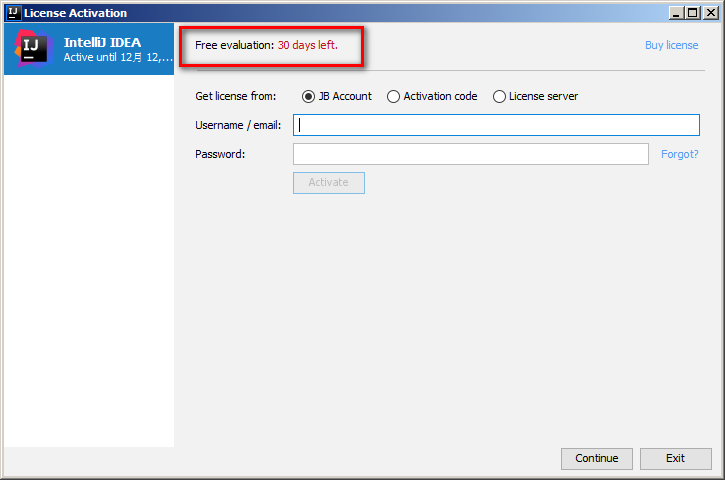
Task: Click the 'Password:' label
Action: [220, 154]
